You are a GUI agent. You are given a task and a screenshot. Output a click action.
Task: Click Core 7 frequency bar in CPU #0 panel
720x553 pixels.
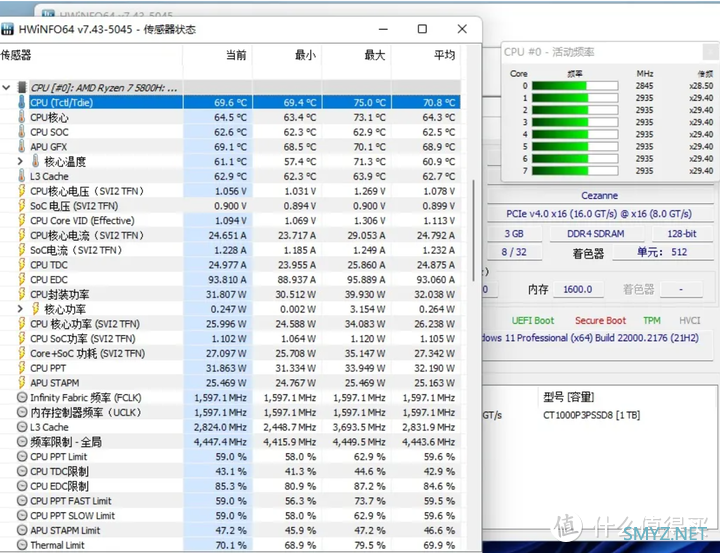pos(575,170)
